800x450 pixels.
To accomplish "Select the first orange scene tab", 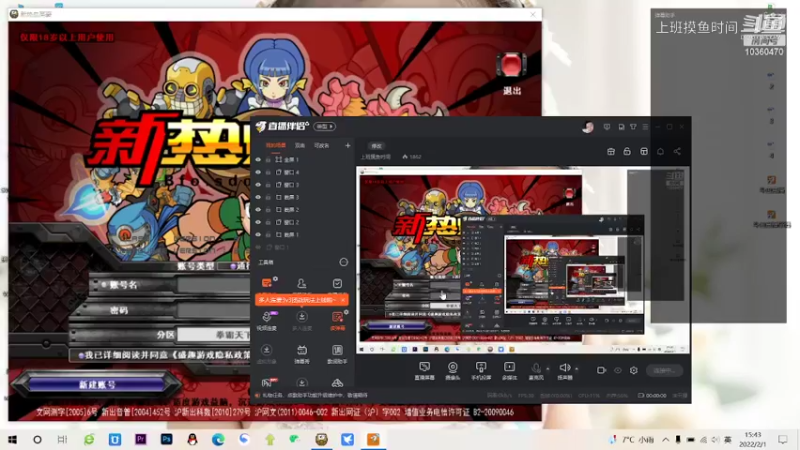I will pyautogui.click(x=276, y=145).
